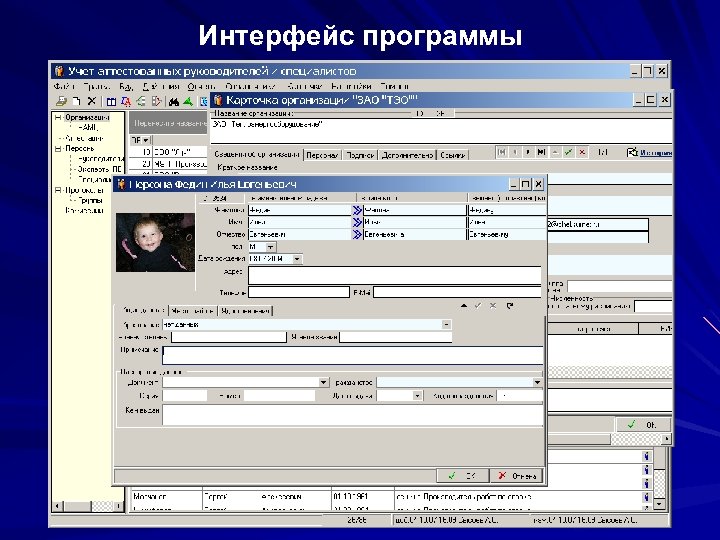Click the Телефон input field in persona window
This screenshot has height=540, width=720.
pyautogui.click(x=299, y=292)
